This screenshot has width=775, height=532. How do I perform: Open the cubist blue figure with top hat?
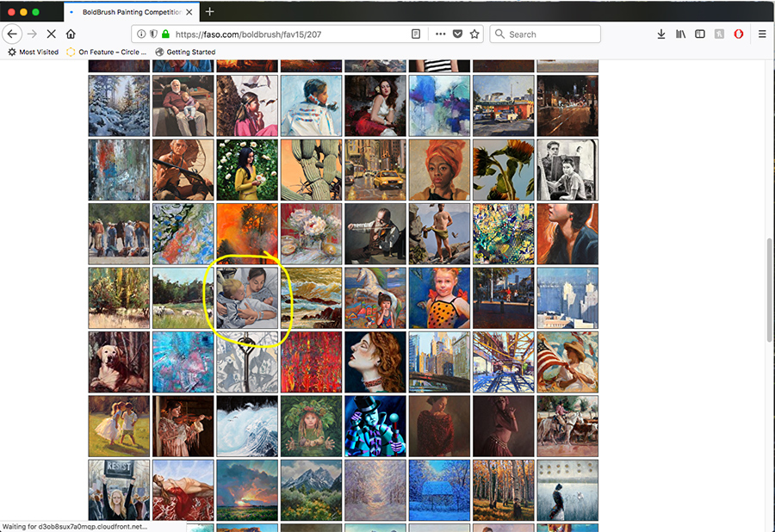(375, 426)
